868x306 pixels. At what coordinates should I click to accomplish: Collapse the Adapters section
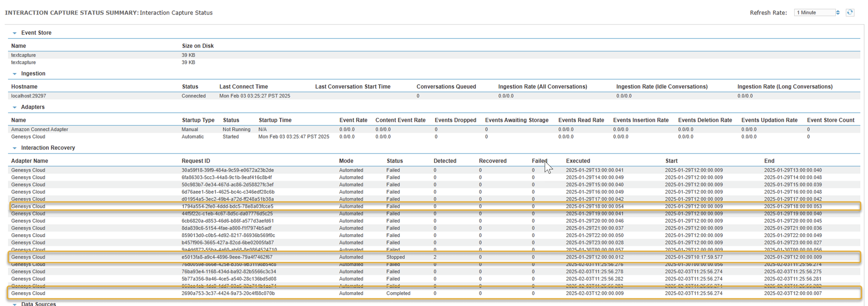coord(14,107)
